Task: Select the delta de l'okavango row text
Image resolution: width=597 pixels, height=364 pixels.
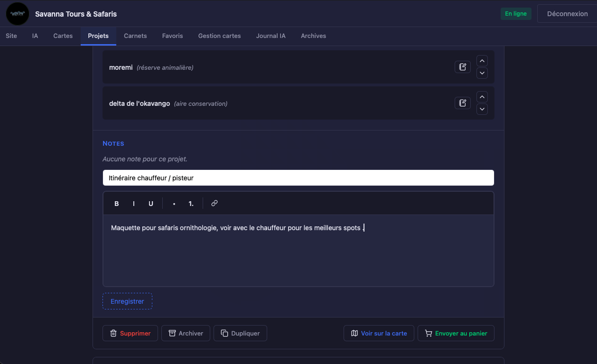Action: pyautogui.click(x=140, y=103)
